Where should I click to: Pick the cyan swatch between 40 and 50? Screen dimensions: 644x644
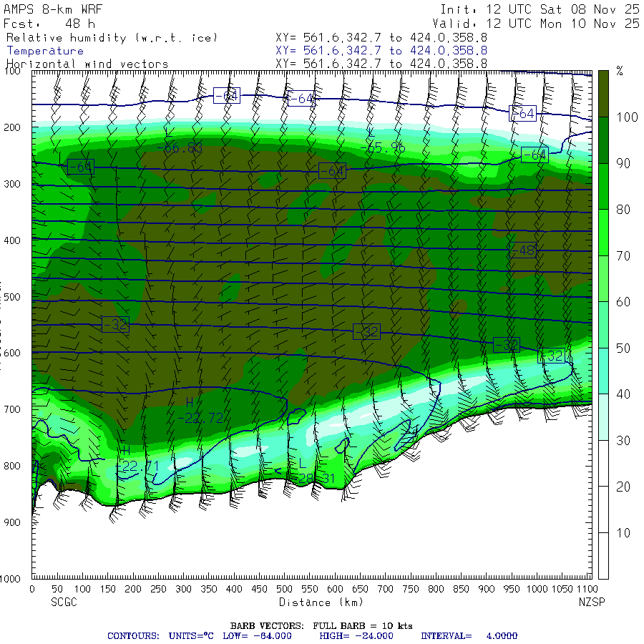point(603,371)
